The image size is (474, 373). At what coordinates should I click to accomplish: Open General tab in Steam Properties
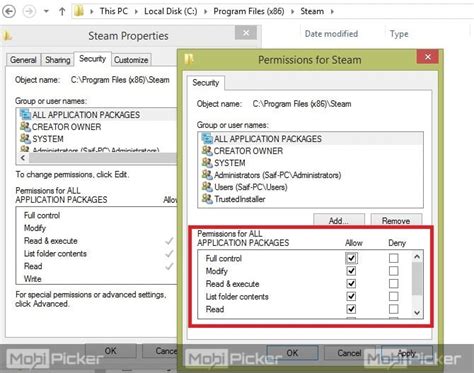[23, 60]
